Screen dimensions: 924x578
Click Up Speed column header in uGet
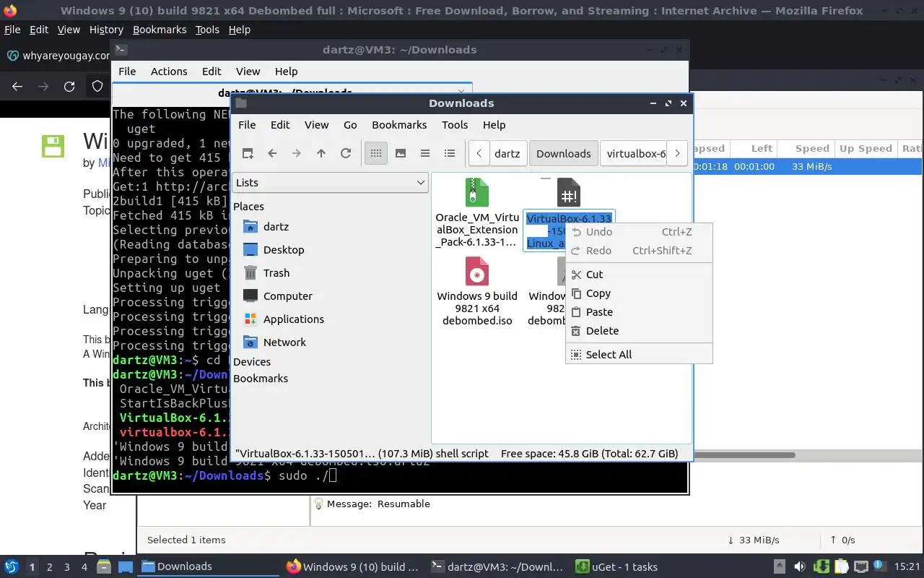(x=866, y=148)
